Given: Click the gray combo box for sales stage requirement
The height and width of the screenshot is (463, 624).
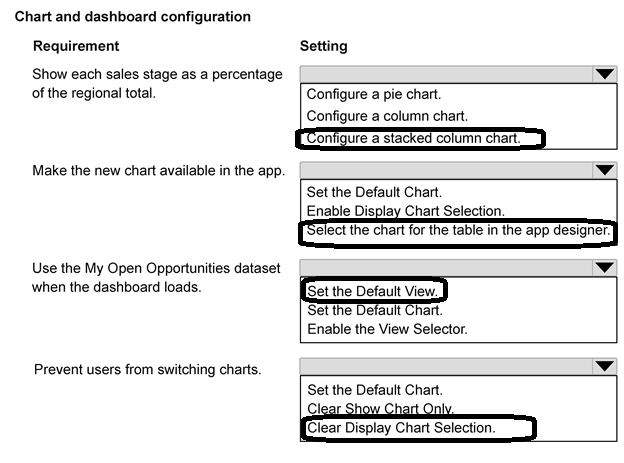Looking at the screenshot, I should (458, 74).
